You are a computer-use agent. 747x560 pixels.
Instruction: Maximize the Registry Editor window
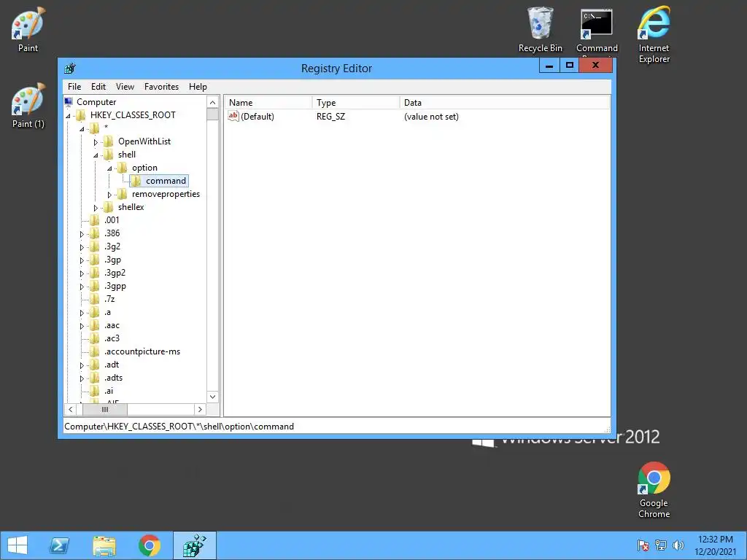pos(569,66)
